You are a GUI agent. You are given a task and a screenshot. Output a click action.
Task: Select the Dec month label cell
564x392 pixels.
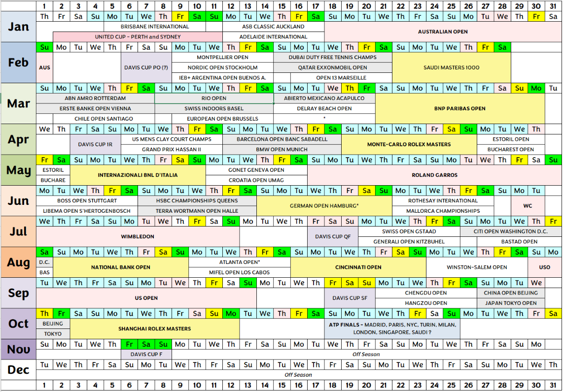[x=18, y=370]
